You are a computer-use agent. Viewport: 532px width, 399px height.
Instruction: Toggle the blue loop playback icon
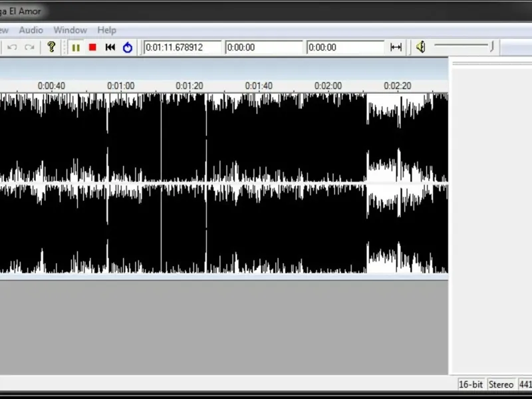pos(128,47)
